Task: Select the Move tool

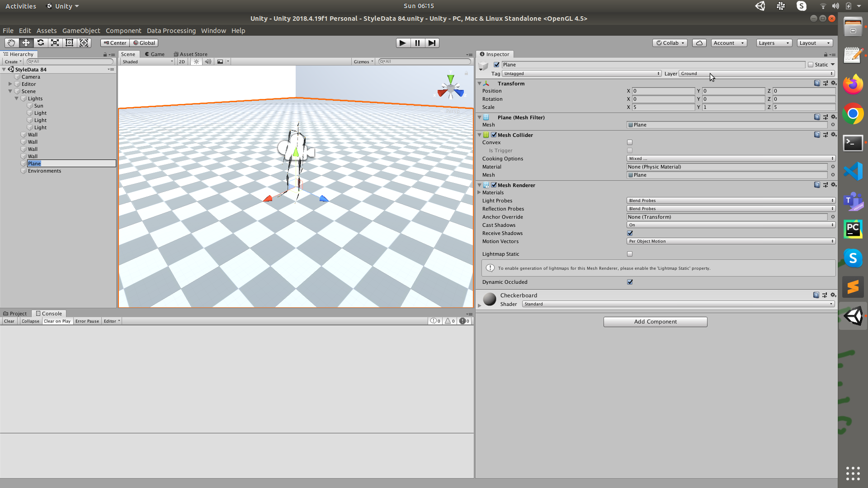Action: click(26, 43)
